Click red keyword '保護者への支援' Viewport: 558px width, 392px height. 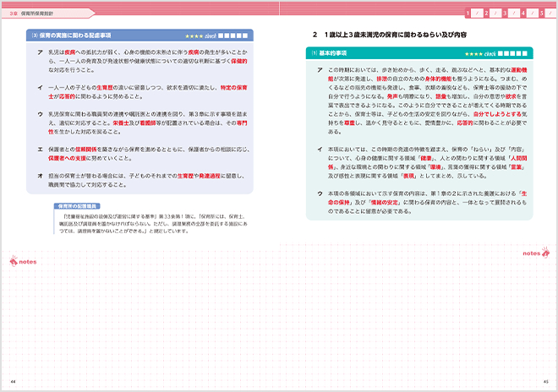pyautogui.click(x=68, y=158)
